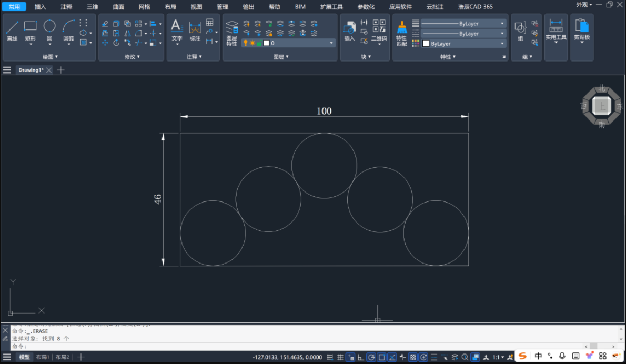Open the layer selection dropdown showing 0
Screen dimensions: 626x364
click(288, 43)
